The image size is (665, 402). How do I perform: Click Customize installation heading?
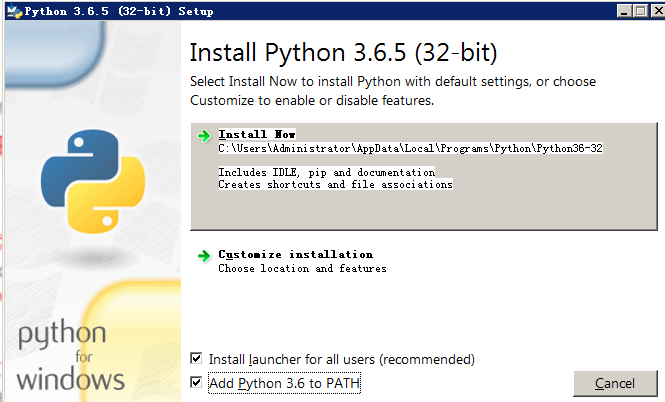[x=296, y=254]
